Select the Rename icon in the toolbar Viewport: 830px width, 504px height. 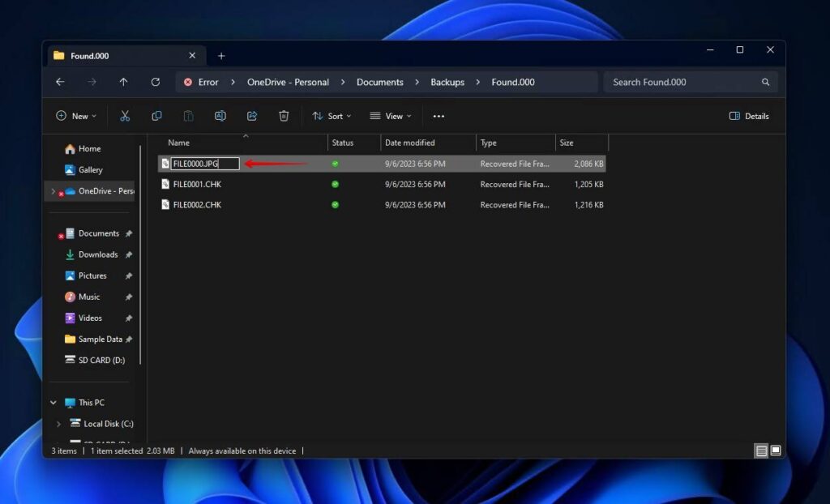point(220,116)
